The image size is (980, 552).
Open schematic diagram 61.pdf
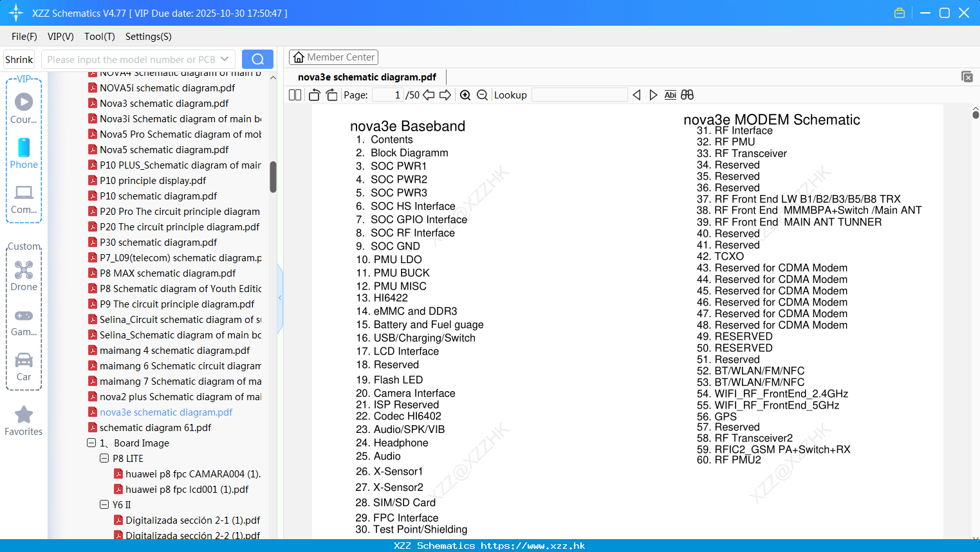[155, 427]
